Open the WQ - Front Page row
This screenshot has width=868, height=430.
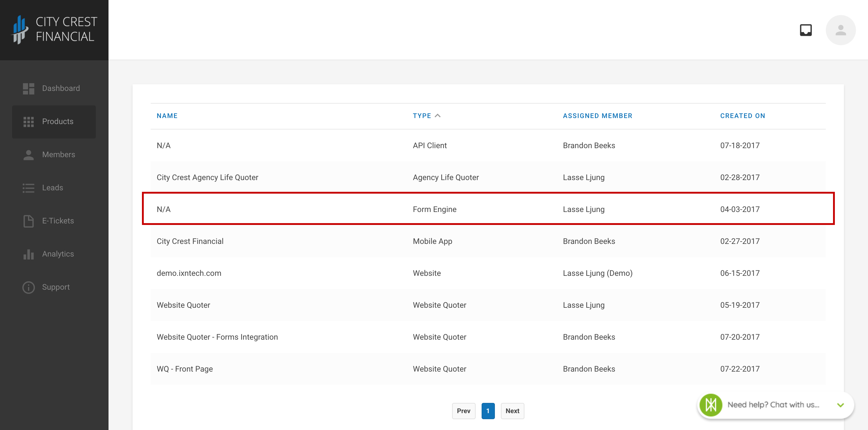488,369
